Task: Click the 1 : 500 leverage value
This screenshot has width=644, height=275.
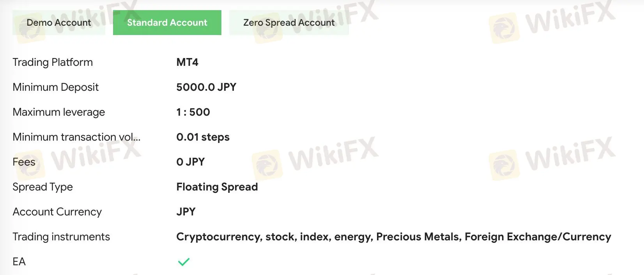Action: coord(193,112)
